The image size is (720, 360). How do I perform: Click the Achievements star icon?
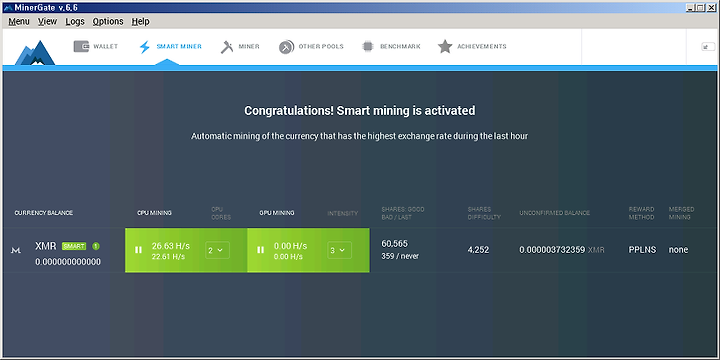coord(445,46)
